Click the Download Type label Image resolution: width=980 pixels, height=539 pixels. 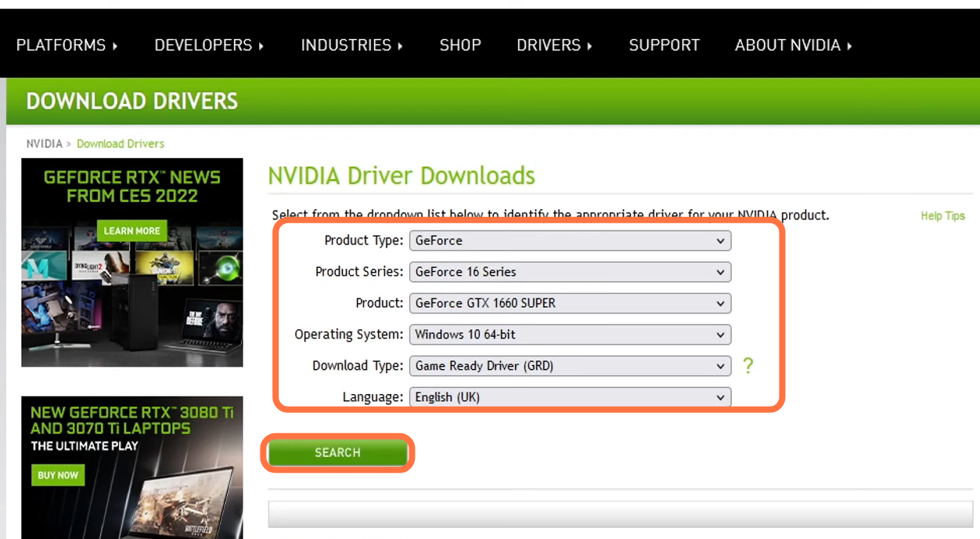point(358,366)
